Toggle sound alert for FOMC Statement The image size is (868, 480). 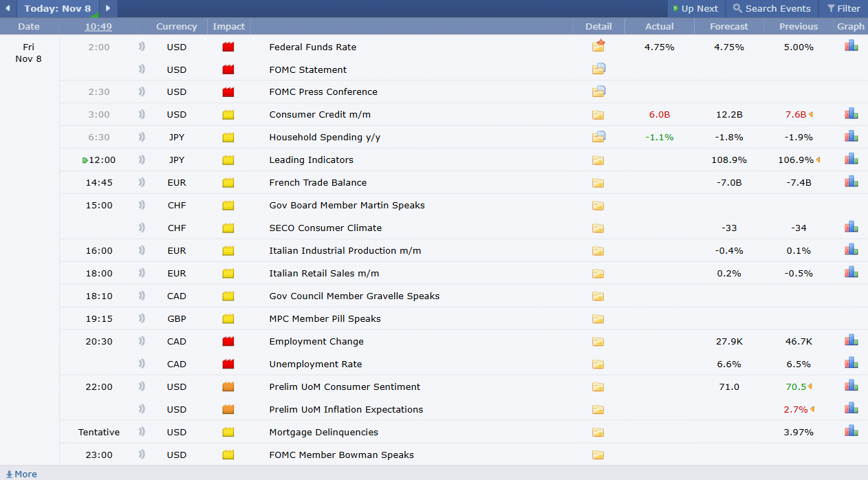142,69
